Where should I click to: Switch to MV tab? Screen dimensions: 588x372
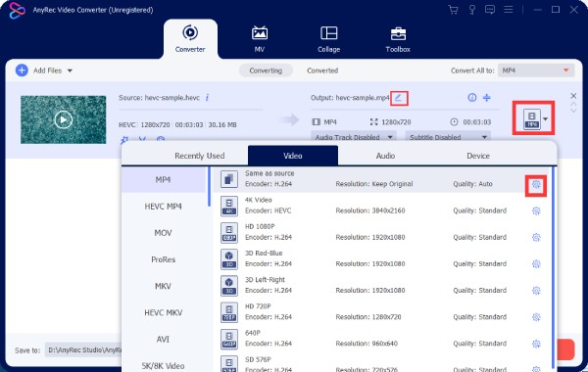[x=260, y=39]
